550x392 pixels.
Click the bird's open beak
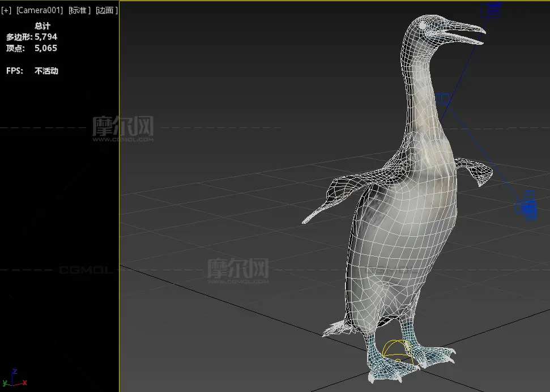click(x=466, y=32)
